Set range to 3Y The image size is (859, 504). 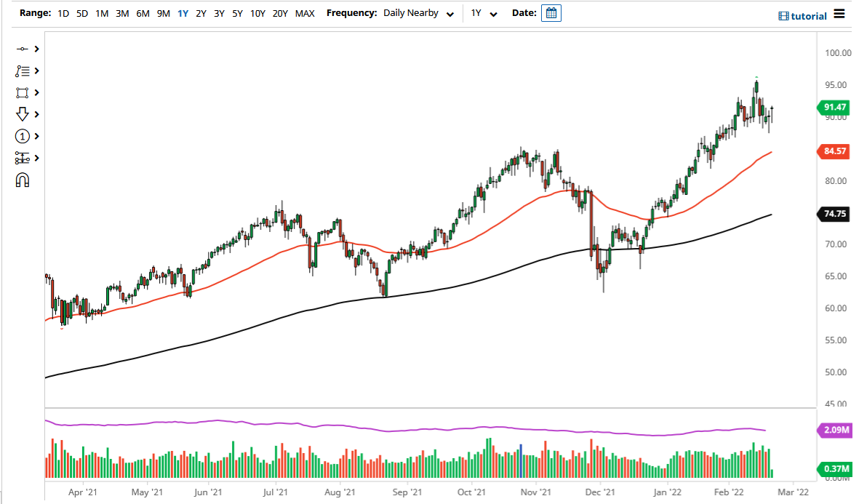click(x=219, y=13)
